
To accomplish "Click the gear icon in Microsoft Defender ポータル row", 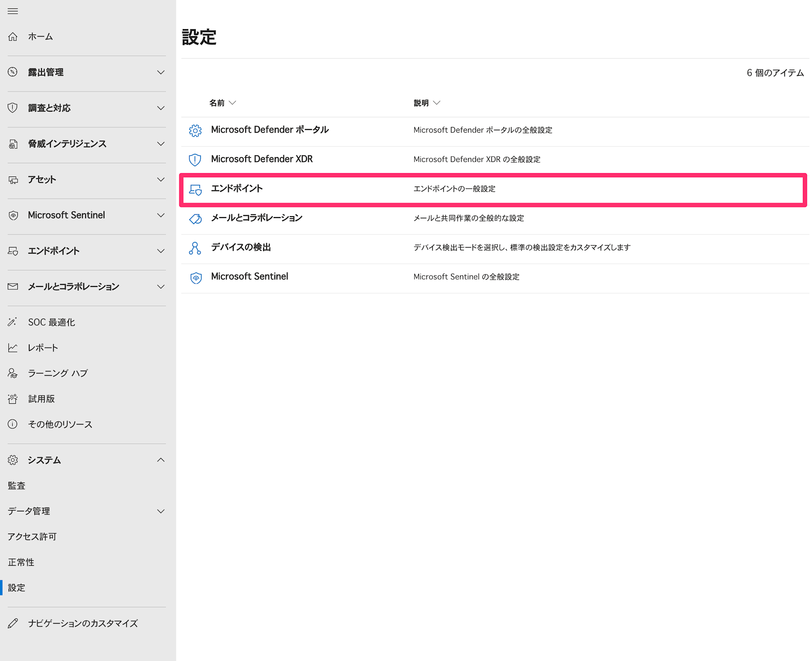I will pyautogui.click(x=195, y=130).
